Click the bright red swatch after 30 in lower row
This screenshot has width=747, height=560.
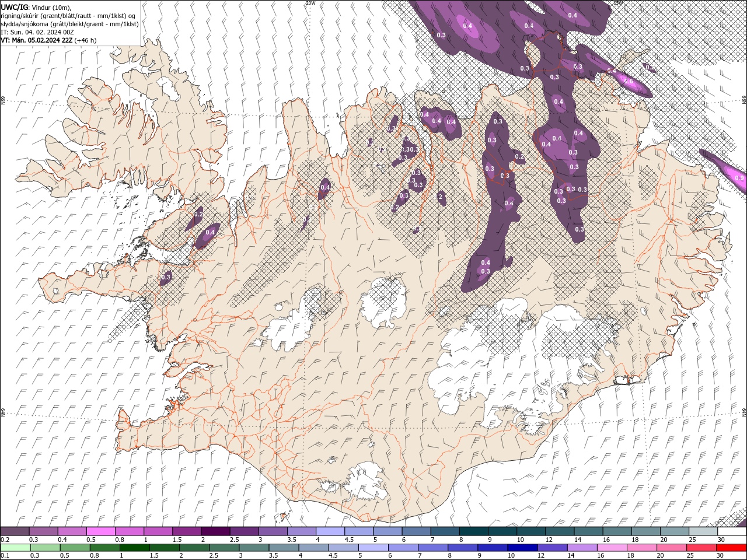click(732, 547)
